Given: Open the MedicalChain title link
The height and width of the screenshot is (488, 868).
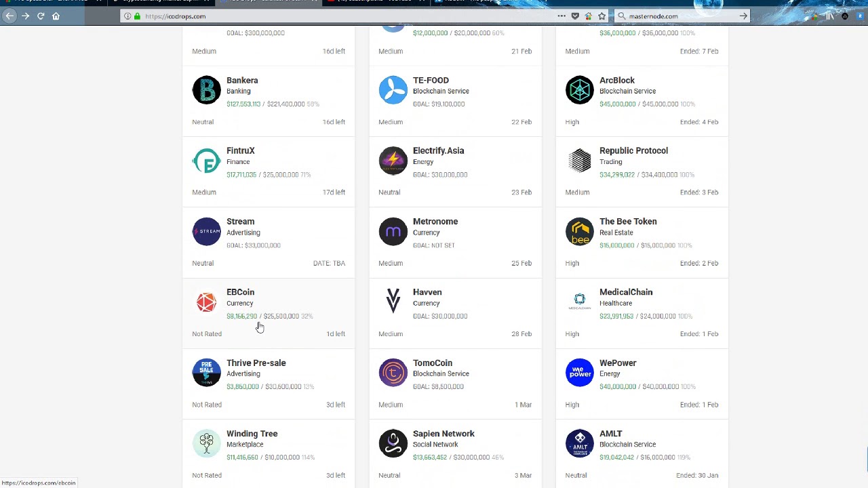Looking at the screenshot, I should [x=626, y=292].
